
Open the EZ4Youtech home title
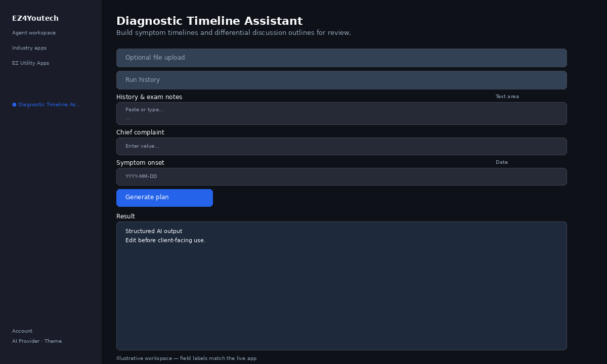pyautogui.click(x=35, y=18)
